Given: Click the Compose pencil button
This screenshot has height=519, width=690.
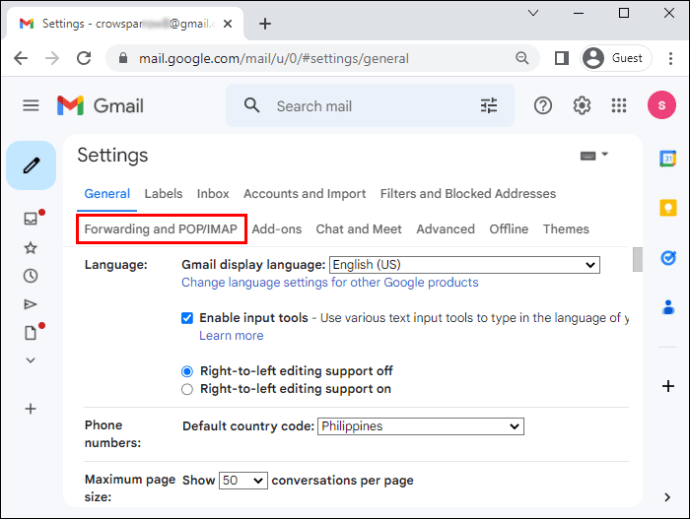Looking at the screenshot, I should 31,165.
